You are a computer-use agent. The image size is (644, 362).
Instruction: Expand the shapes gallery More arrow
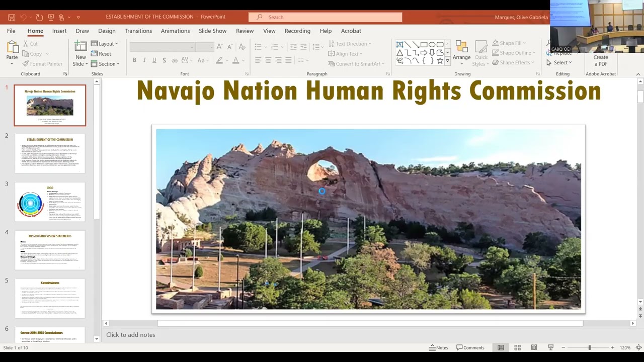click(x=447, y=61)
